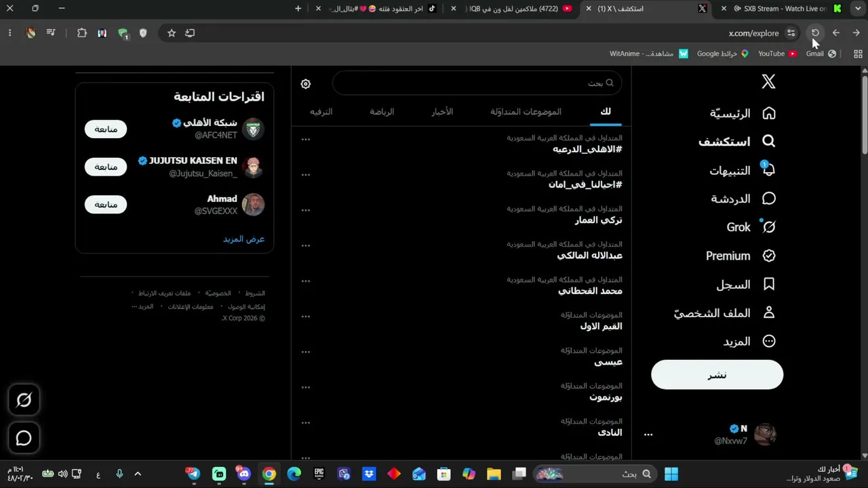Open more options for محمد القحطاني trend
Screen dimensions: 868x488
point(306,281)
